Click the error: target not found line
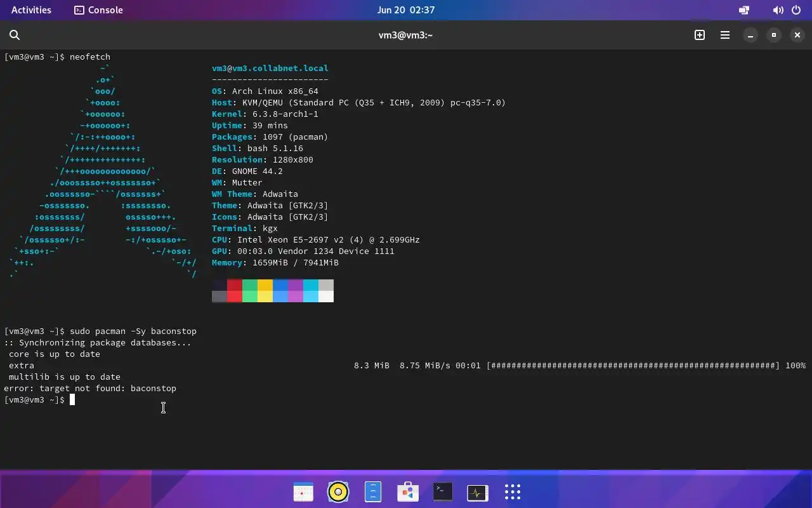 90,389
